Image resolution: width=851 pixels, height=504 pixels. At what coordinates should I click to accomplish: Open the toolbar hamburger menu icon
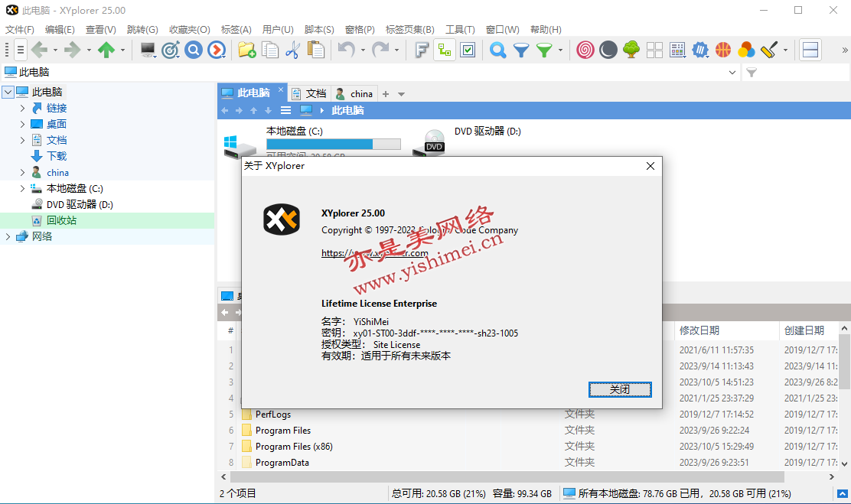[x=21, y=50]
